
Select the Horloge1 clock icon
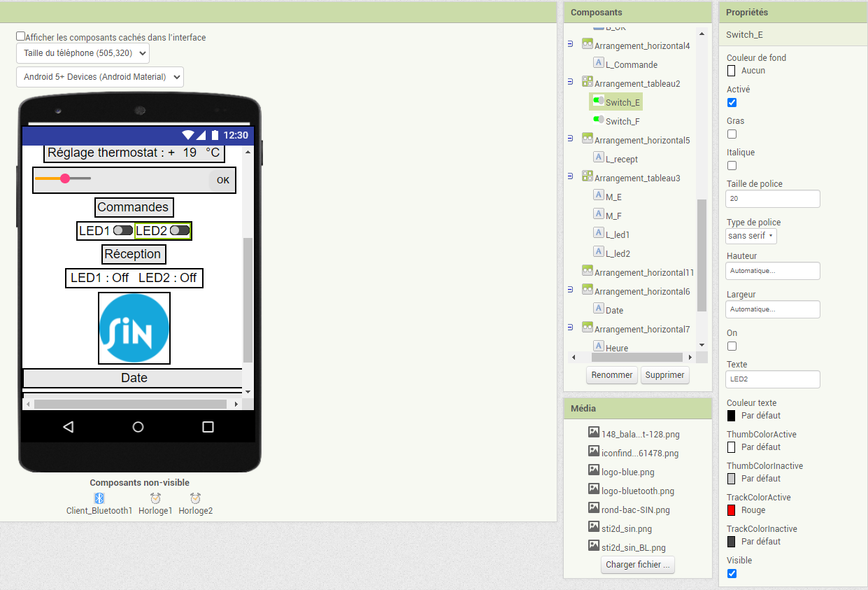click(x=155, y=498)
